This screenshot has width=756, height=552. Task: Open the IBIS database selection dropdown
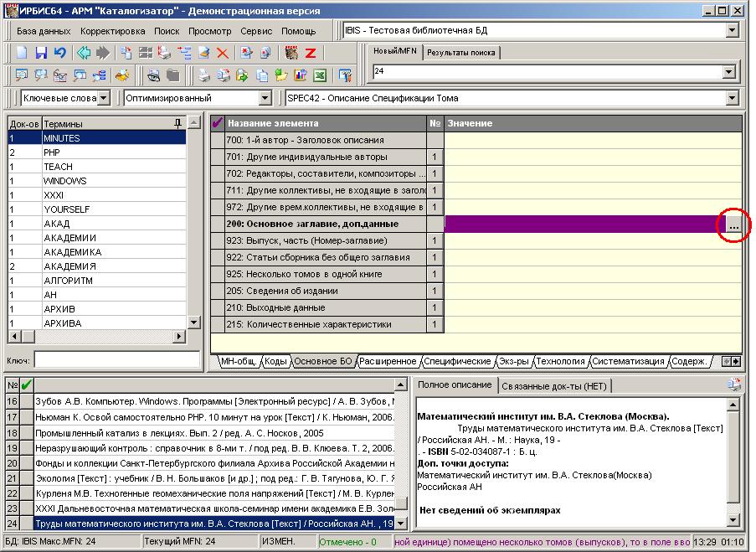click(x=733, y=31)
